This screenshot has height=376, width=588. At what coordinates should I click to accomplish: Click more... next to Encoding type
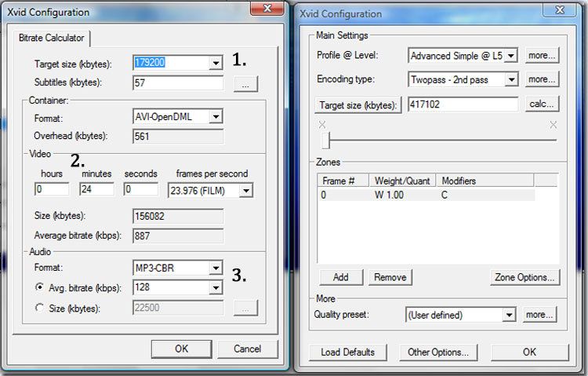542,79
